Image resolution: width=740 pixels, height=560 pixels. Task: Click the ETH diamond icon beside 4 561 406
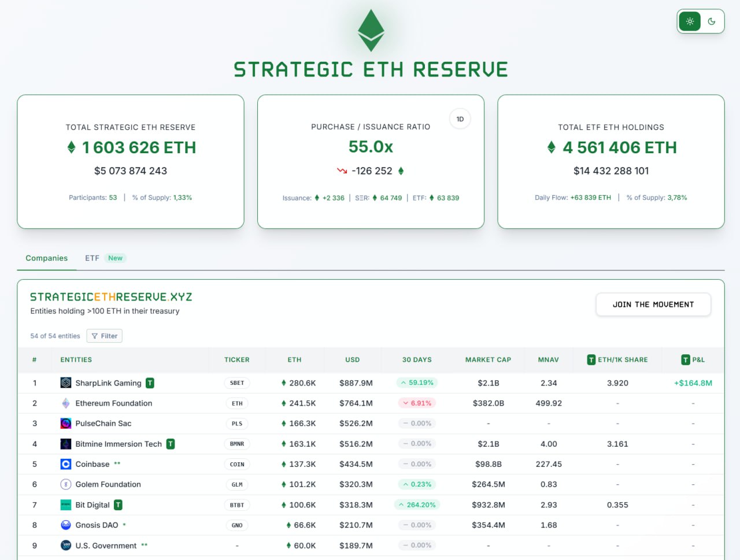(x=552, y=147)
